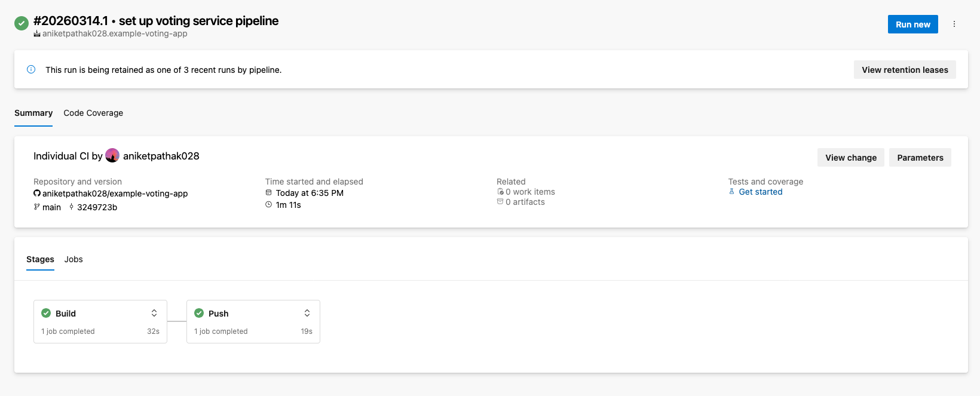Click the flask icon beside Get started
The height and width of the screenshot is (396, 980).
click(732, 192)
